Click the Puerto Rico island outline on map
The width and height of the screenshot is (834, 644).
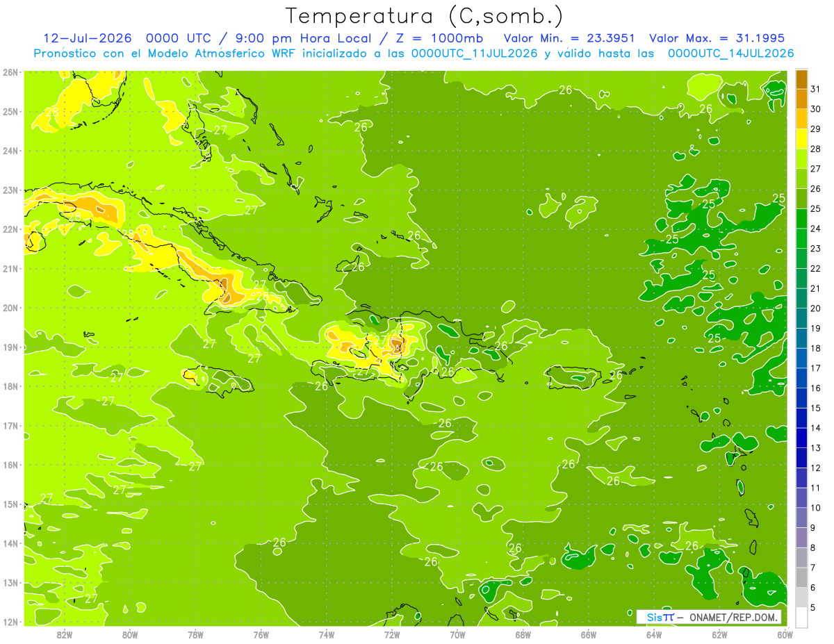click(573, 378)
